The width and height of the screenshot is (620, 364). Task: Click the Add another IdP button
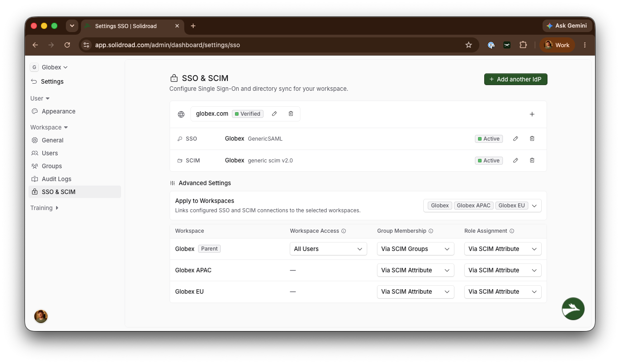pos(516,79)
